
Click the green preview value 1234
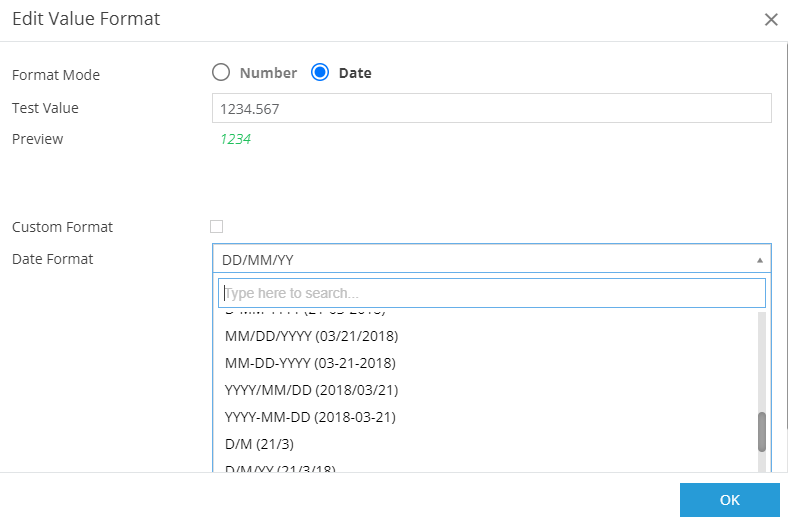235,139
